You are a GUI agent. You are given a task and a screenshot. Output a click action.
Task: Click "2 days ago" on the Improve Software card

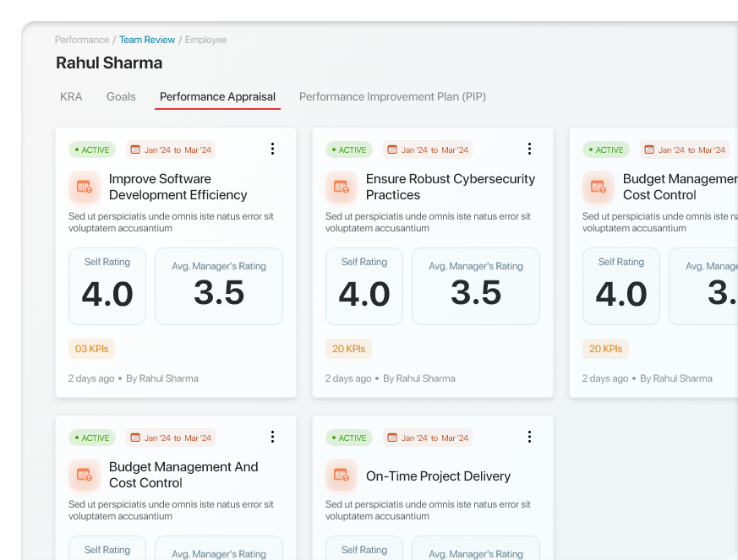(91, 378)
